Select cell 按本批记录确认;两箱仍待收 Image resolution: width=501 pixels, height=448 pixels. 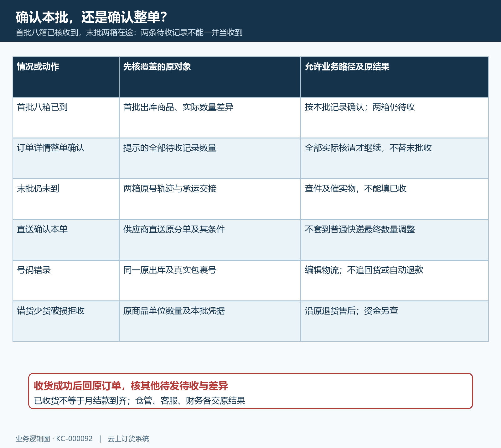point(395,117)
